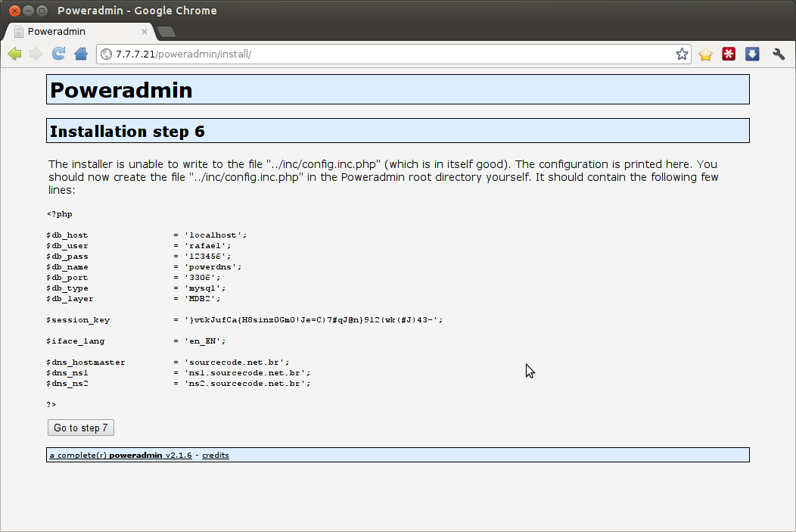
Task: Close the Poweradmin tab
Action: coord(145,32)
